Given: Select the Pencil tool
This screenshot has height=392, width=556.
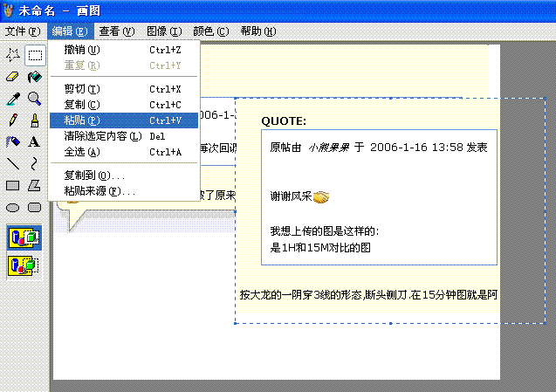Looking at the screenshot, I should tap(13, 120).
